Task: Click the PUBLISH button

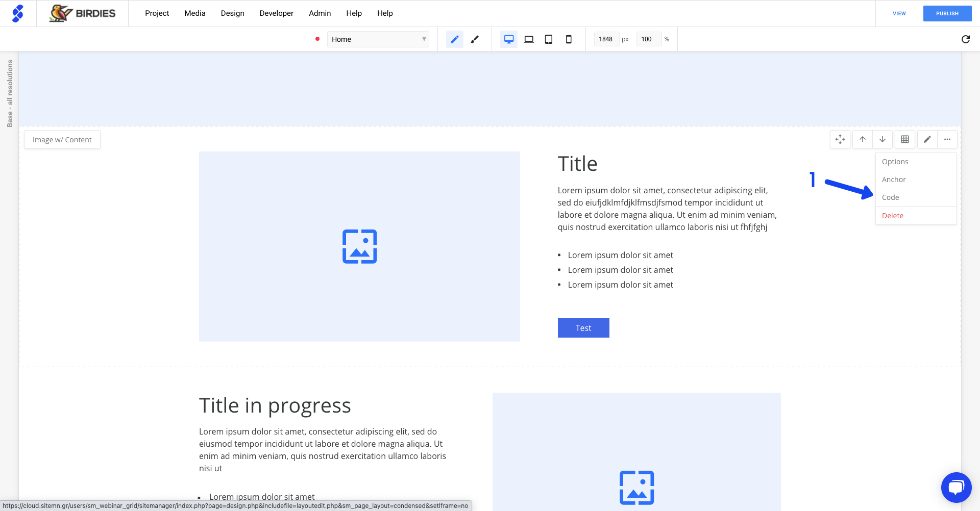Action: 947,14
